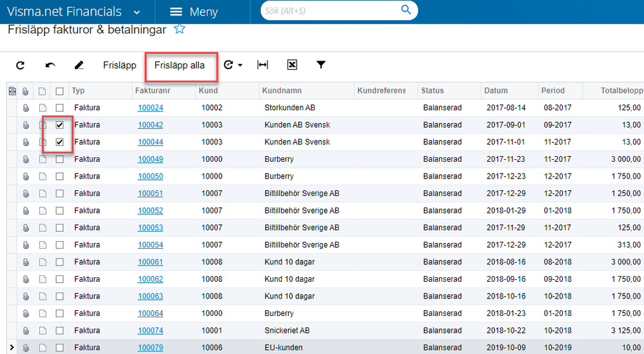The image size is (644, 354).
Task: Open invoice link 100050
Action: click(x=150, y=177)
